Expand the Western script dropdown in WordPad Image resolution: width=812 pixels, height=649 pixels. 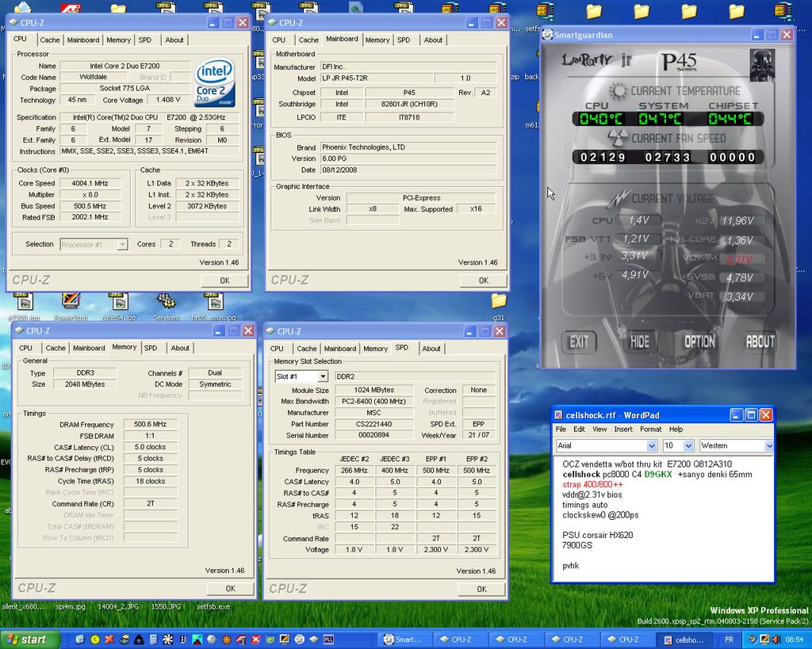(x=768, y=446)
